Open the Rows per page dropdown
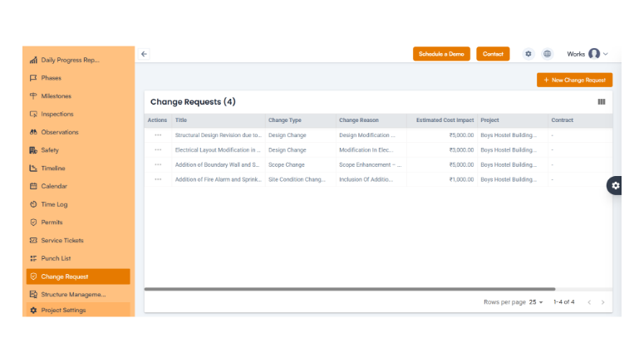Image resolution: width=644 pixels, height=362 pixels. pos(536,302)
